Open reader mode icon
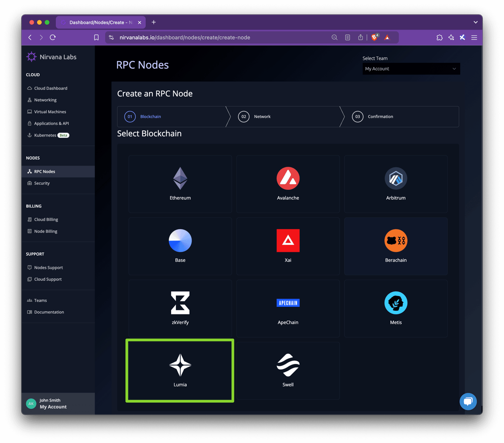The width and height of the screenshot is (504, 443). [347, 37]
